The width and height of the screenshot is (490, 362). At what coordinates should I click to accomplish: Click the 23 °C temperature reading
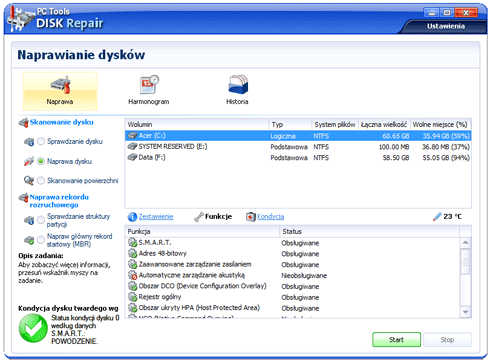[453, 217]
